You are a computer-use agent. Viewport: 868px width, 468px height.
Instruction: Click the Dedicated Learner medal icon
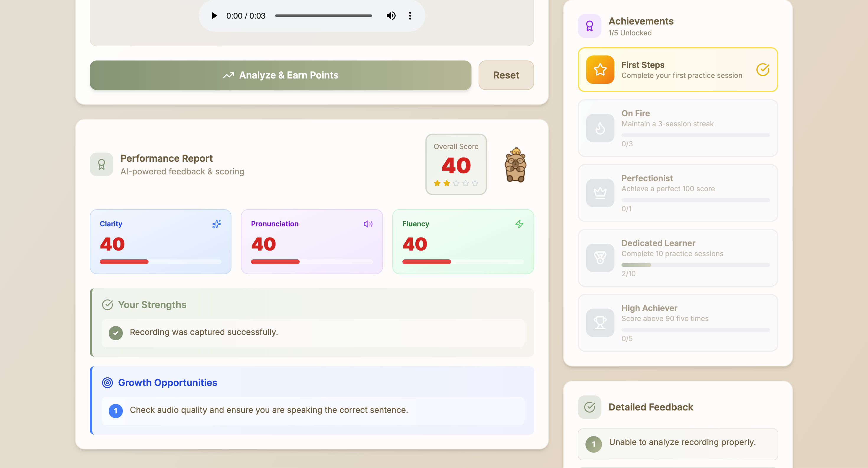600,258
